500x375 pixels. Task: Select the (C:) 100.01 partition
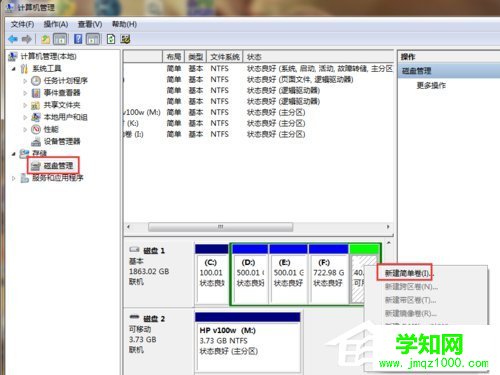tap(212, 274)
